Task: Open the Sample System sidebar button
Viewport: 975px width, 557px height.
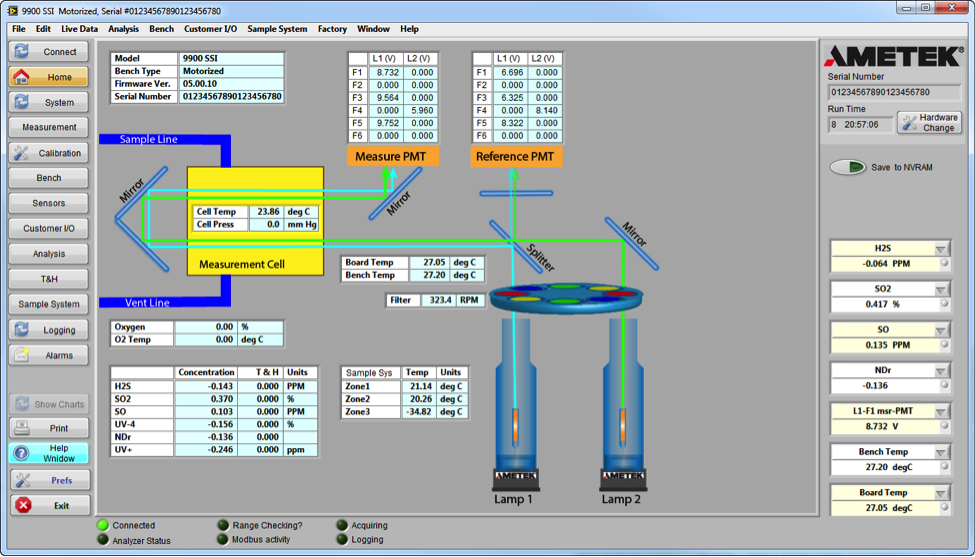Action: [x=49, y=304]
